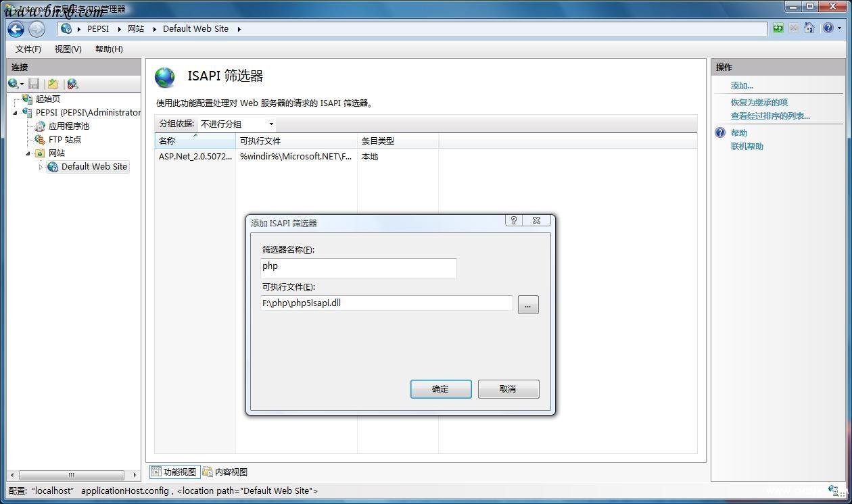852x504 pixels.
Task: Click the Save Connections disk icon
Action: pos(34,83)
